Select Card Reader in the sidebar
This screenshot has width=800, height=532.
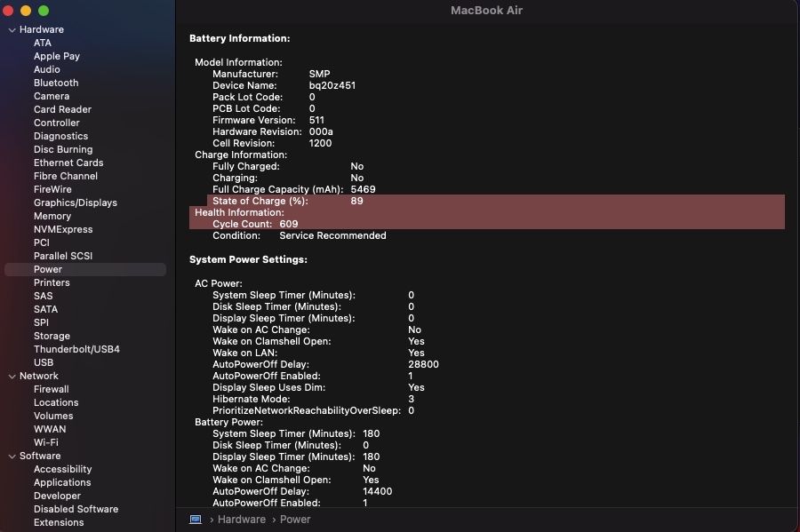[63, 109]
